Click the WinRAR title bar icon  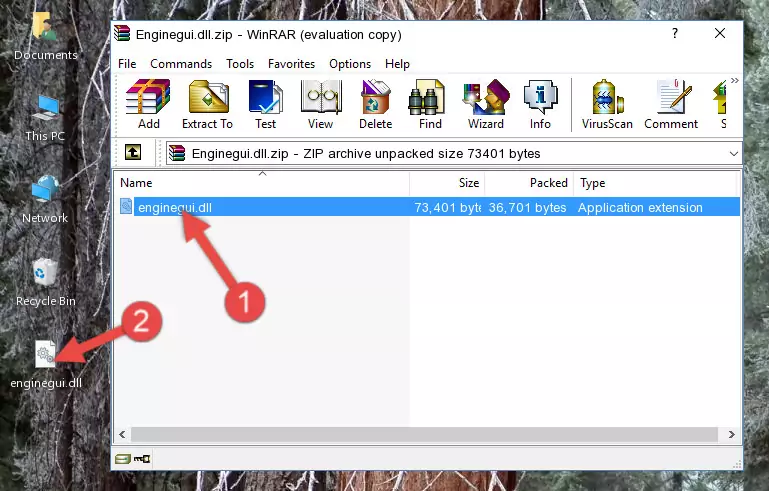122,33
